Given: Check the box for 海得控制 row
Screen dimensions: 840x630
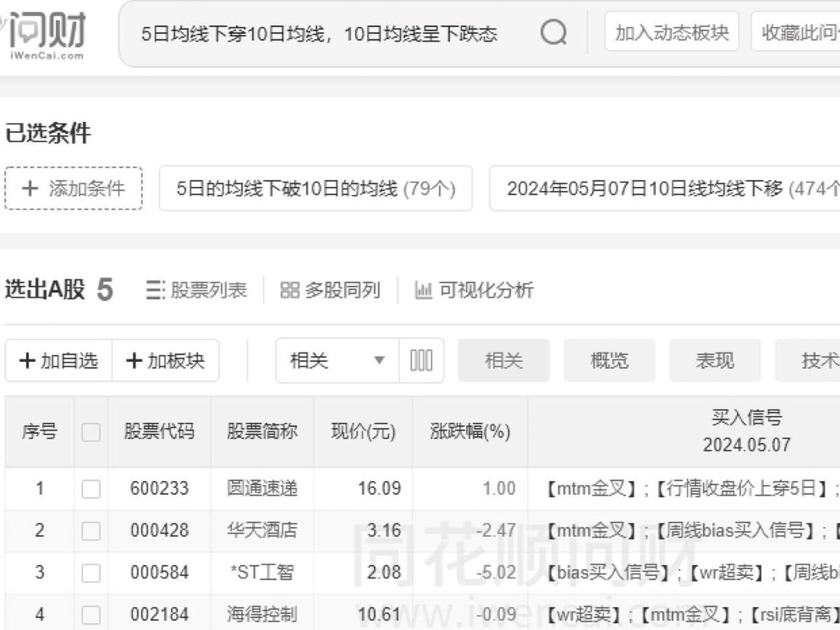Looking at the screenshot, I should pyautogui.click(x=91, y=615).
